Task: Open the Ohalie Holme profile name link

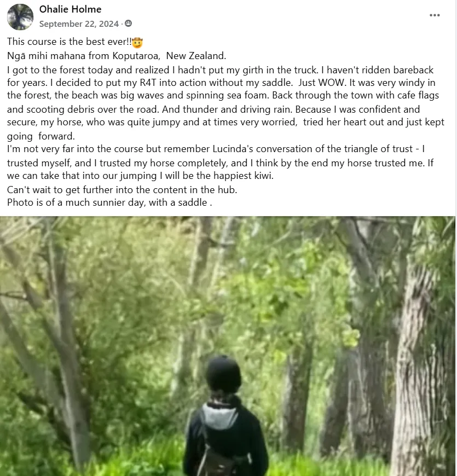Action: tap(71, 9)
